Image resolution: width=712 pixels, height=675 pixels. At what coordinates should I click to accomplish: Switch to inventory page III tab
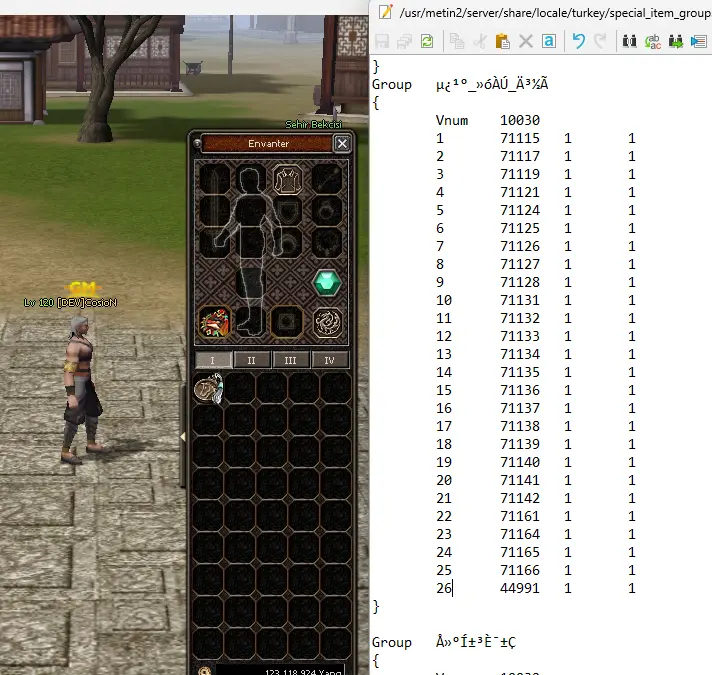pos(291,360)
